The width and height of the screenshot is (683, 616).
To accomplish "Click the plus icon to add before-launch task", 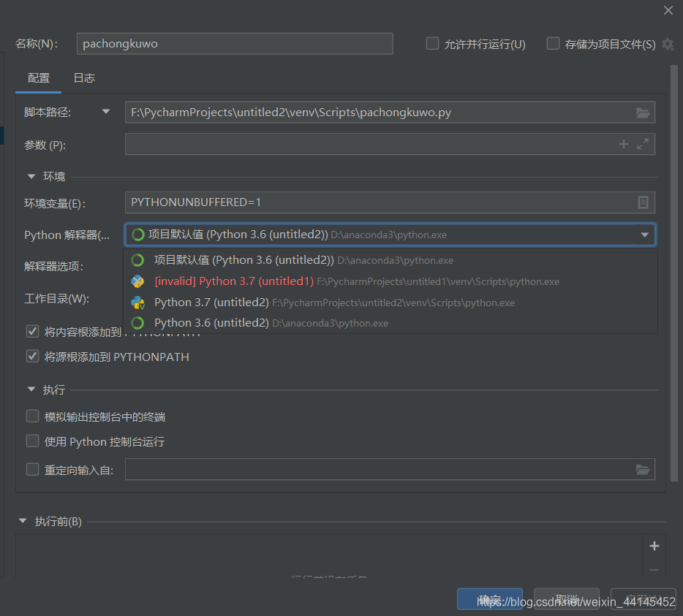I will coord(654,546).
